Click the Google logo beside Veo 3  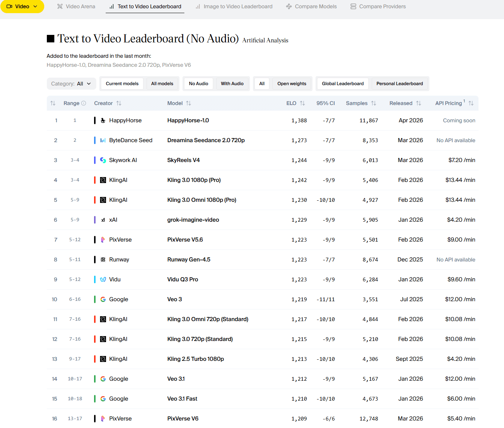(x=103, y=299)
